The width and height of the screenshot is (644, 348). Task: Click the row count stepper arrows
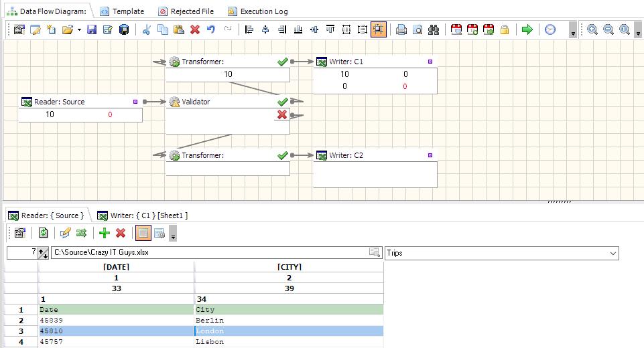coord(43,253)
